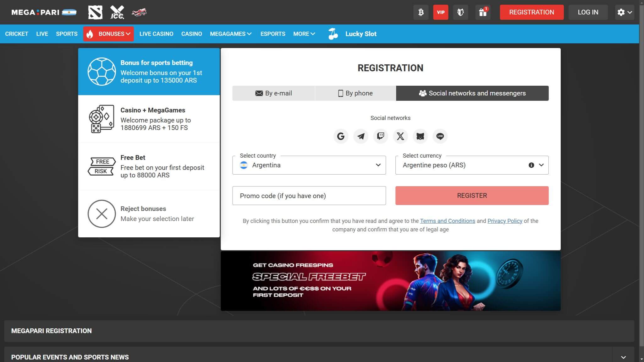Sign up with X (Twitter) icon
644x362 pixels.
(x=400, y=136)
